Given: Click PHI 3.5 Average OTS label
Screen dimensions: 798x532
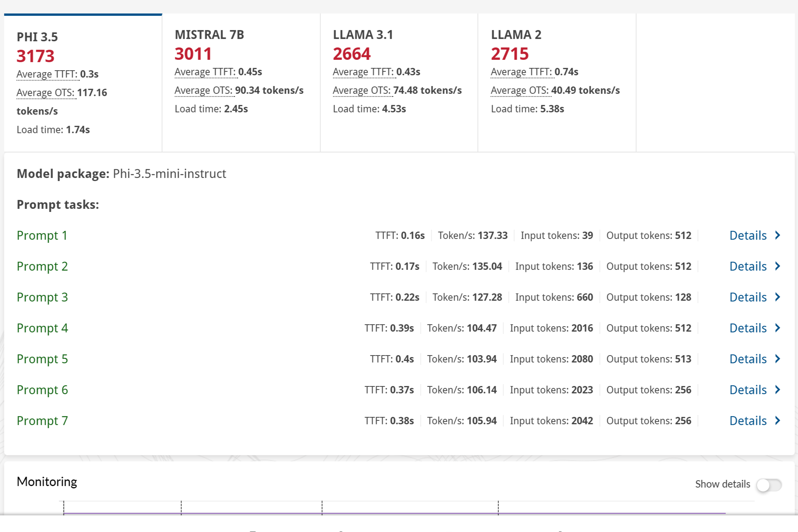Looking at the screenshot, I should click(x=46, y=93).
